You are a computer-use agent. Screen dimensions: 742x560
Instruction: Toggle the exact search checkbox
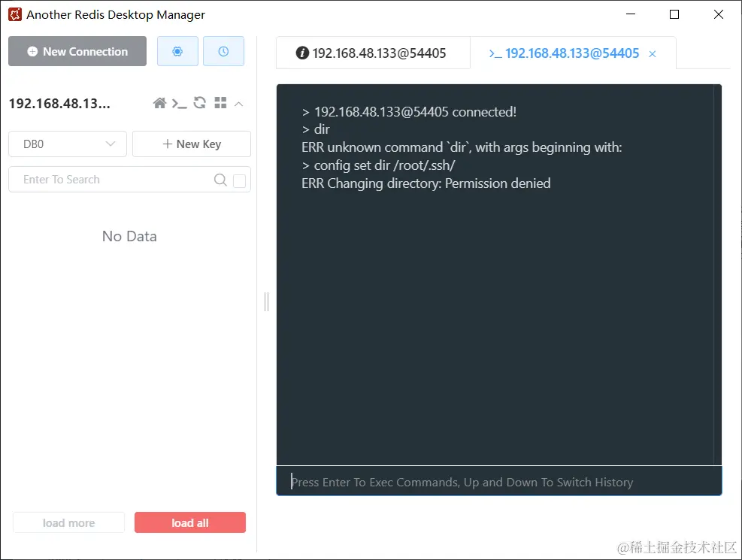tap(240, 180)
